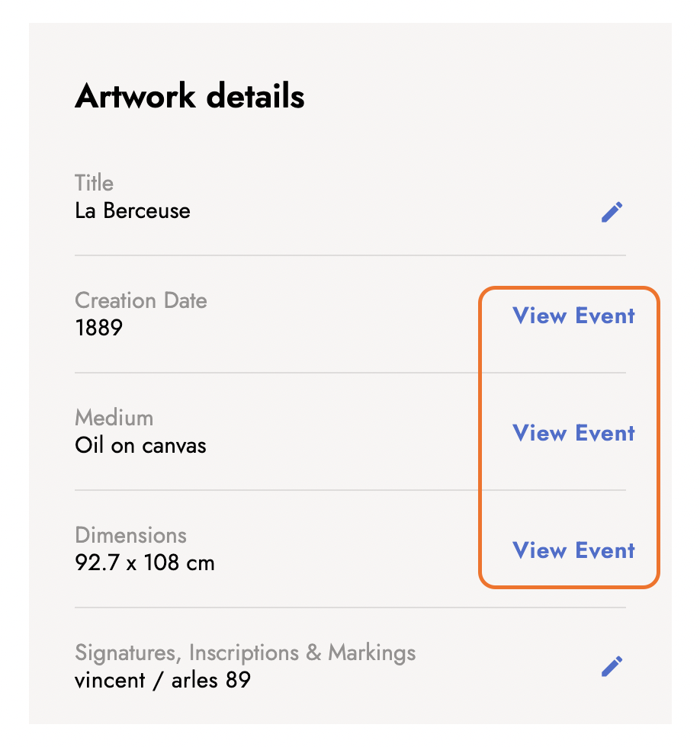Select the Medium field label
The width and height of the screenshot is (700, 747).
coord(114,418)
